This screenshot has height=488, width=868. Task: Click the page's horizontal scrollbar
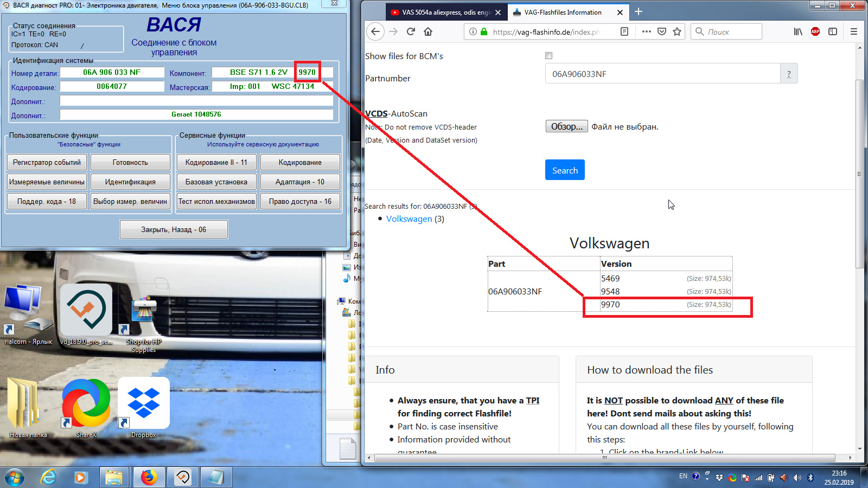(x=604, y=458)
